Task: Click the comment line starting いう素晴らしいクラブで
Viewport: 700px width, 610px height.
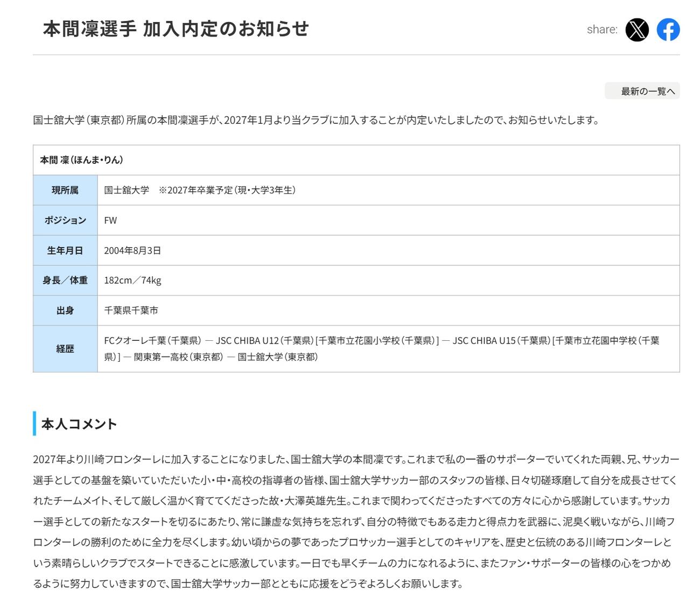Action: coord(352,563)
